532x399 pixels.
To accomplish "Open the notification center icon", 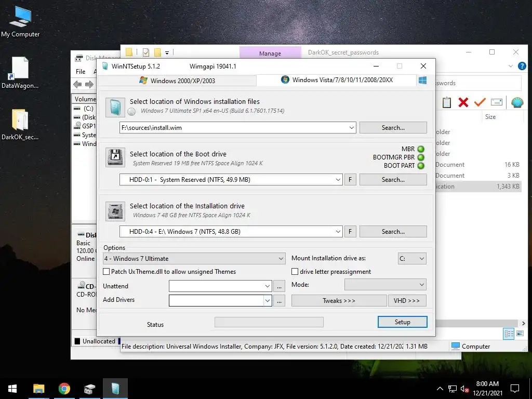I will point(515,389).
